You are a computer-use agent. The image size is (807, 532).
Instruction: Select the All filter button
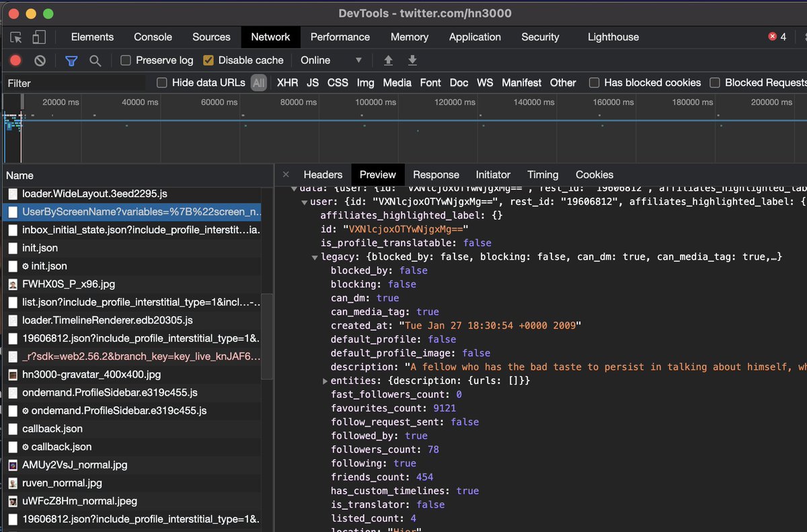(259, 83)
